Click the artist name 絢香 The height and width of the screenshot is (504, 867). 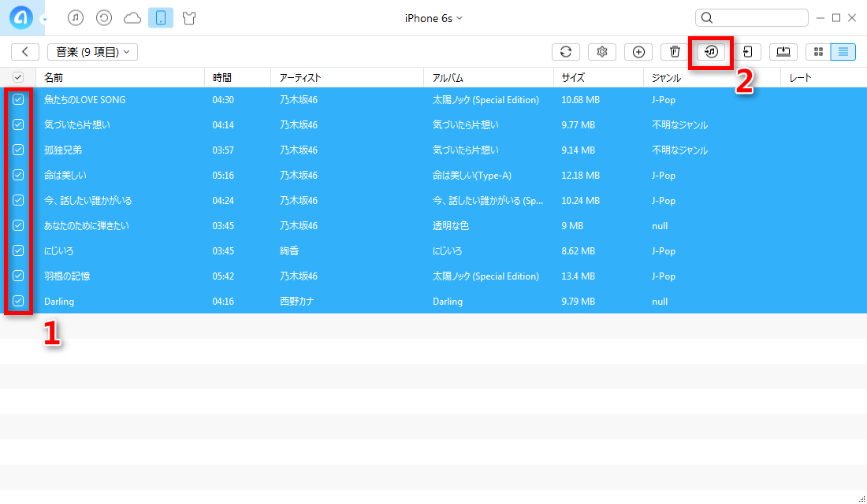coord(289,251)
